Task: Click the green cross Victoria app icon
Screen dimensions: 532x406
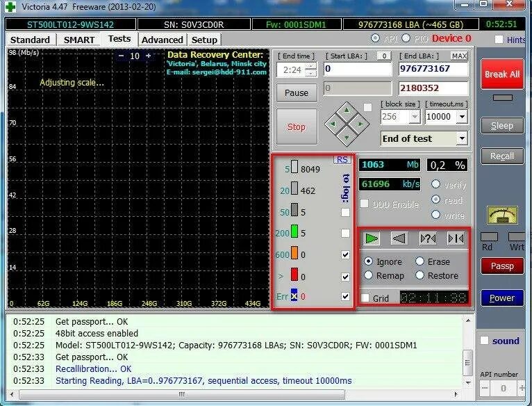Action: tap(10, 6)
